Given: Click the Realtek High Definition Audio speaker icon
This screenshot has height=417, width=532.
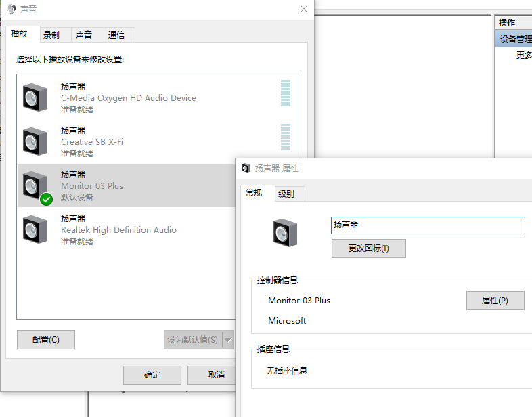Looking at the screenshot, I should pos(35,229).
